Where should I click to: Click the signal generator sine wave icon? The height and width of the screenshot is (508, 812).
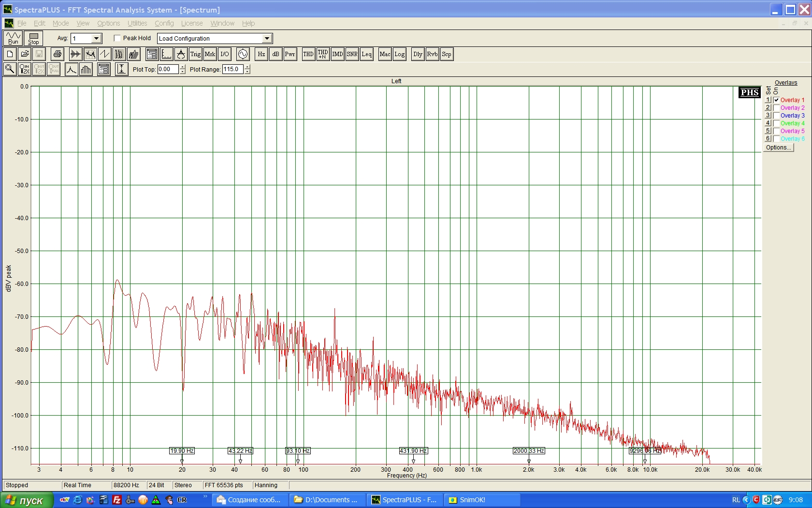click(x=243, y=54)
